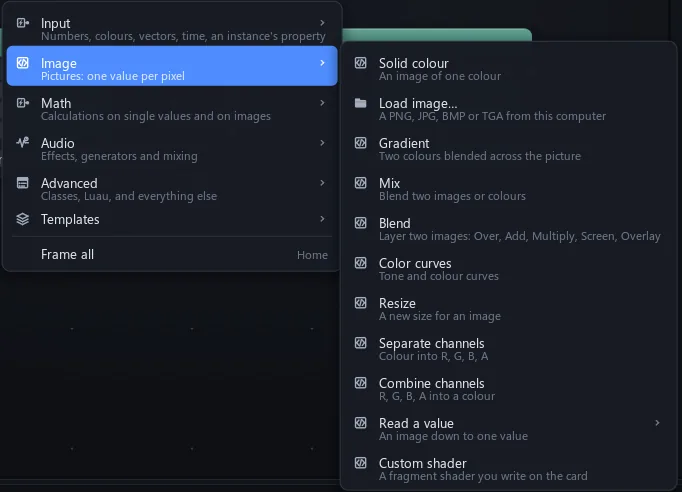Click the Math category icon
Screen dimensions: 682x492
(x=23, y=103)
